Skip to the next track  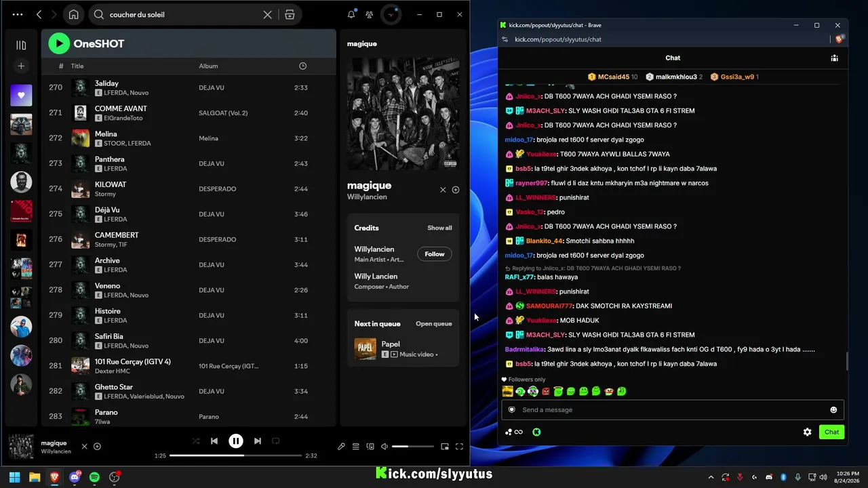pyautogui.click(x=258, y=441)
